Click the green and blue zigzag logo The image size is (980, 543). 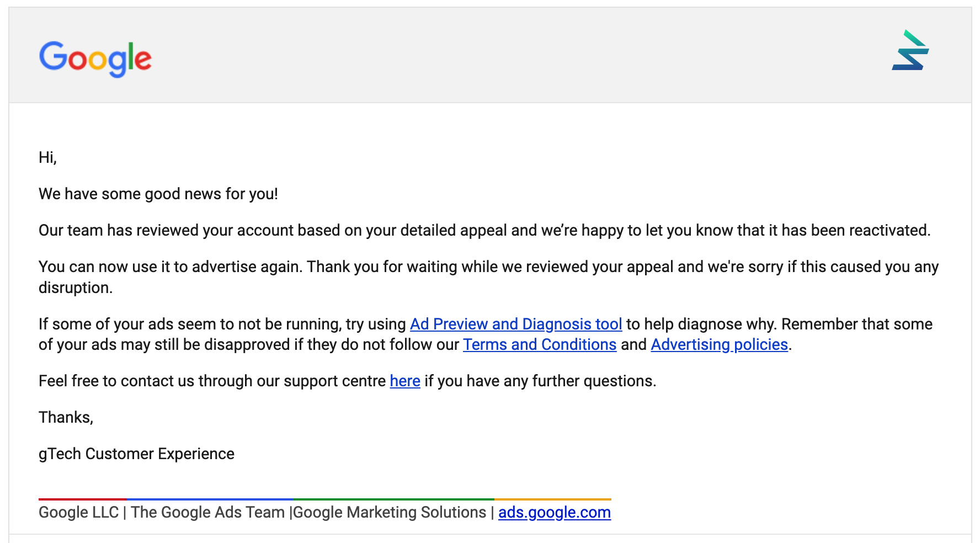coord(910,51)
